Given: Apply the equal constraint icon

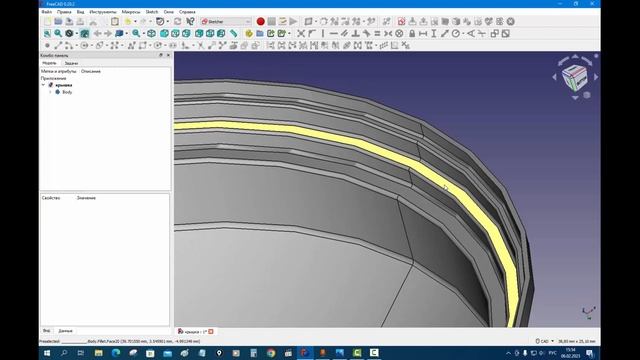Looking at the screenshot, I should (377, 33).
